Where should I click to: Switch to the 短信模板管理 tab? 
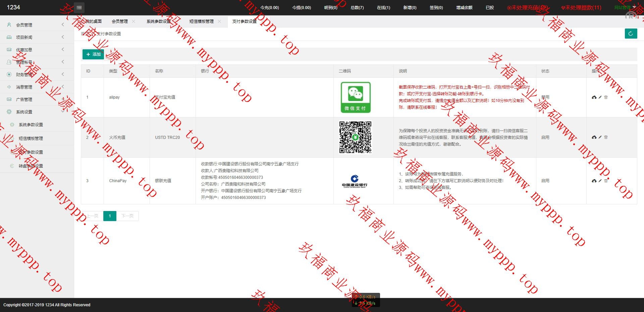(x=201, y=21)
